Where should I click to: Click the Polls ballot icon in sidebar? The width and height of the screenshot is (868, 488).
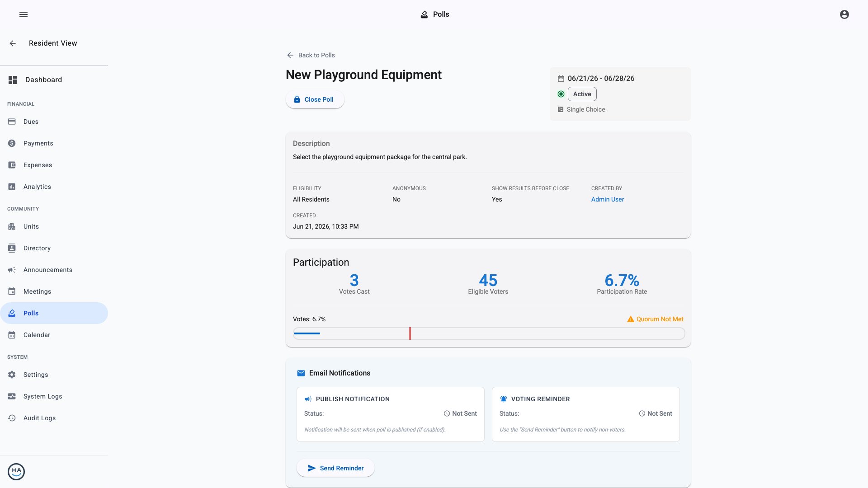pyautogui.click(x=12, y=313)
